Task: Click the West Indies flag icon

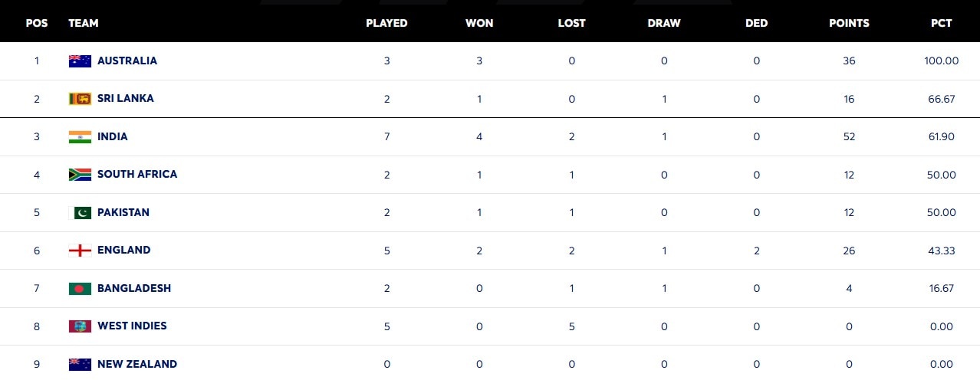Action: [x=80, y=326]
